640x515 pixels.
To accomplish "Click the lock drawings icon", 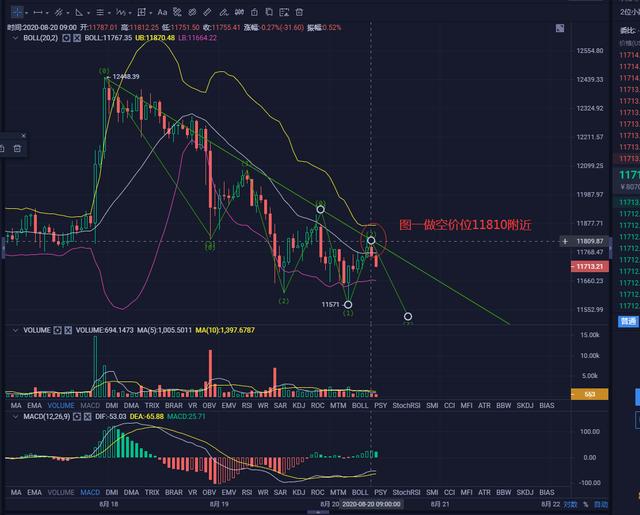I will [254, 12].
